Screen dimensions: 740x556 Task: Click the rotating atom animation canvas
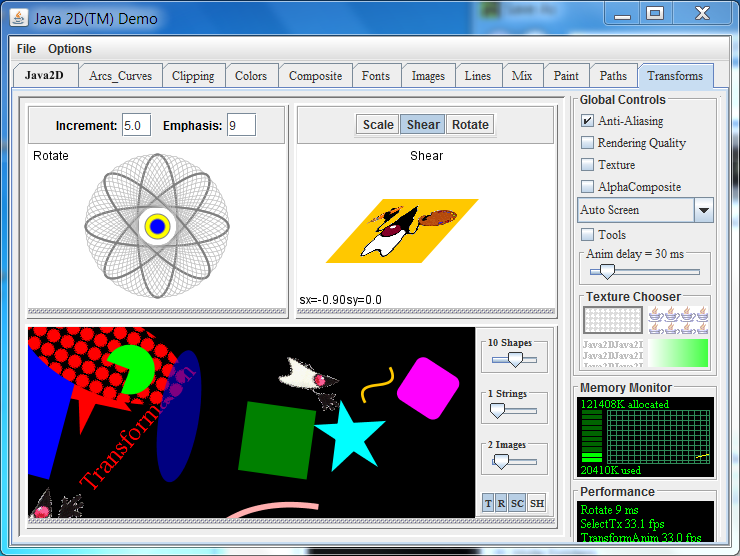157,226
